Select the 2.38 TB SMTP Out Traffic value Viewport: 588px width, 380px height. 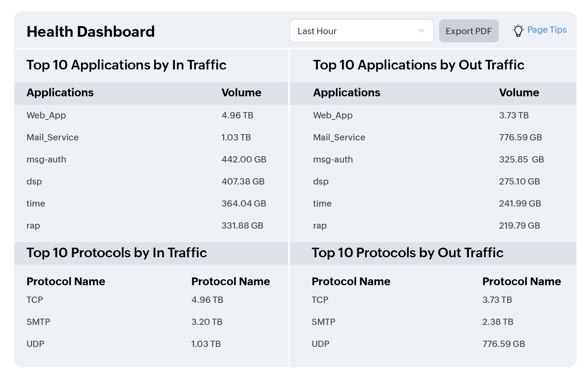pyautogui.click(x=498, y=322)
